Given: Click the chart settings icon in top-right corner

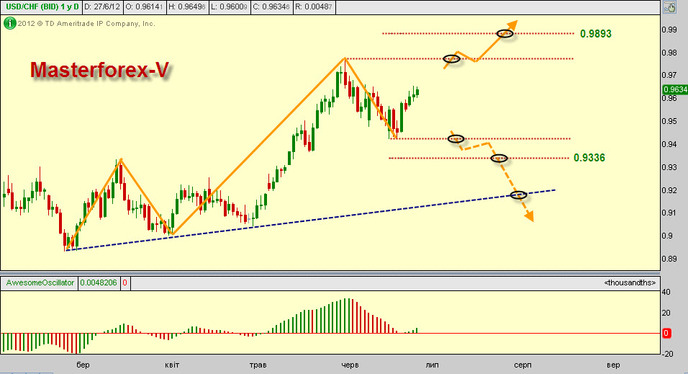Looking at the screenshot, I should [x=670, y=7].
